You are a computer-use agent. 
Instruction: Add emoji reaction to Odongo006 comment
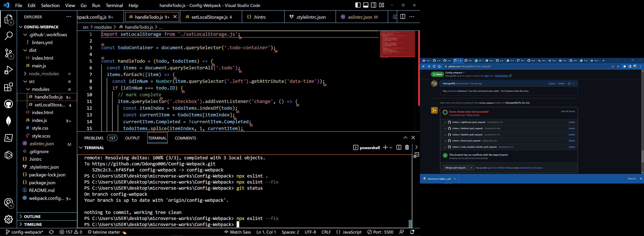click(569, 83)
